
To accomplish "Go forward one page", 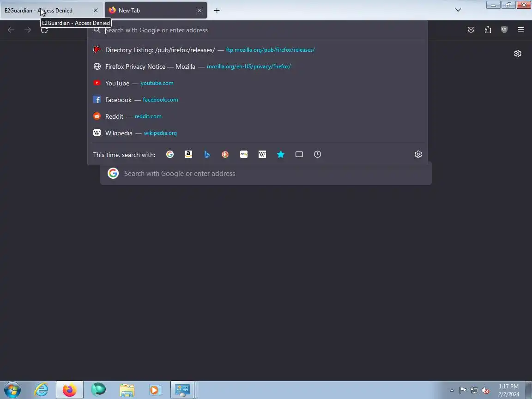I will (28, 30).
